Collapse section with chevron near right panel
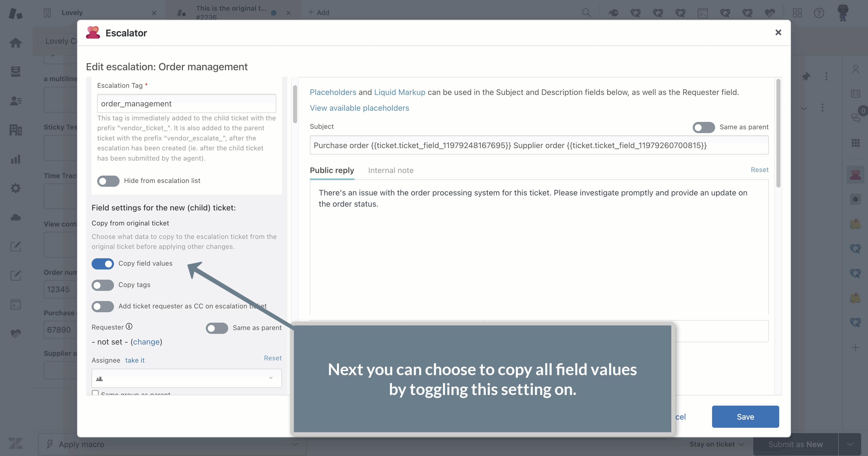 pos(804,108)
